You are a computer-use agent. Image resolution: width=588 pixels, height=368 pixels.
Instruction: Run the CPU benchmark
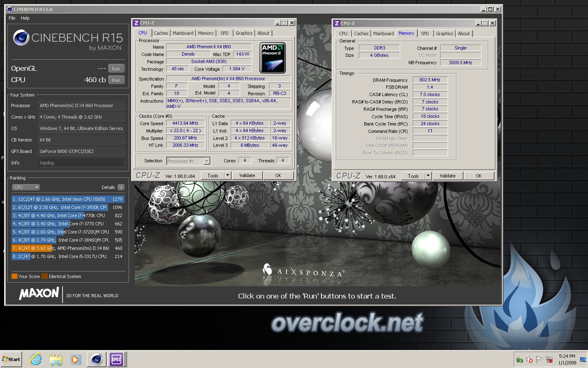coord(116,80)
